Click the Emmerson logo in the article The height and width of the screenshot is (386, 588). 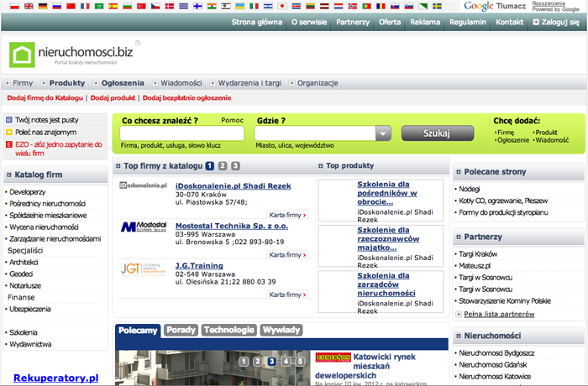pyautogui.click(x=333, y=357)
